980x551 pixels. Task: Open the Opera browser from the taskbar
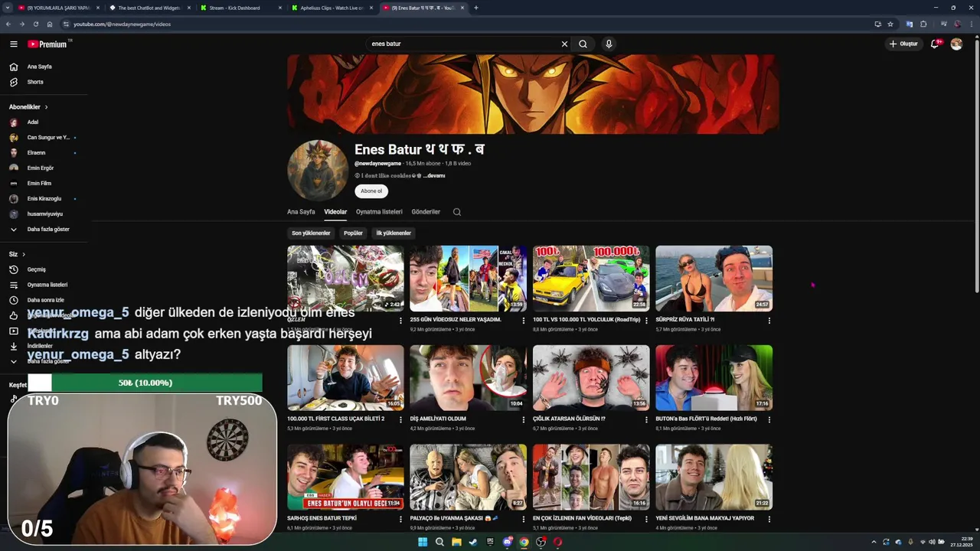click(557, 542)
